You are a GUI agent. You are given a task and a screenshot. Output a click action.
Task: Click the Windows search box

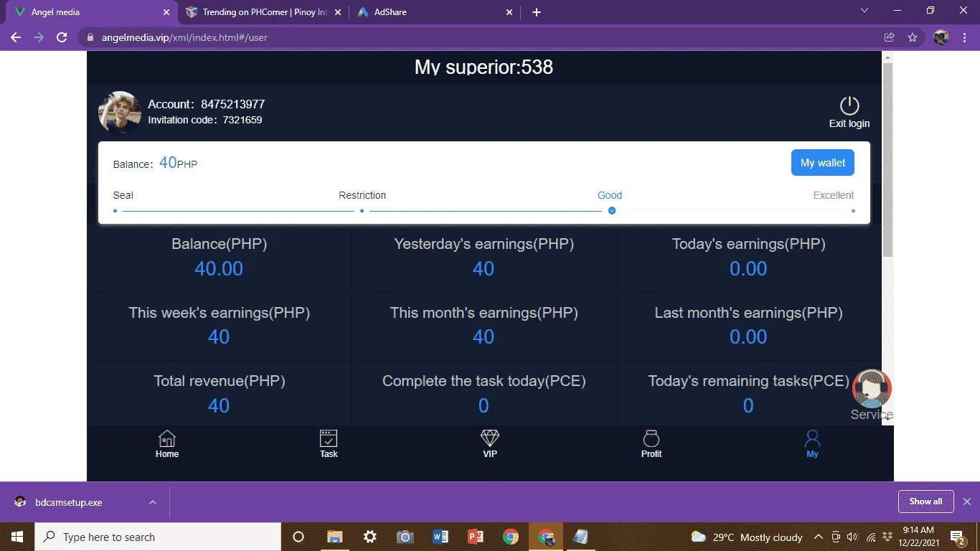[x=158, y=537]
